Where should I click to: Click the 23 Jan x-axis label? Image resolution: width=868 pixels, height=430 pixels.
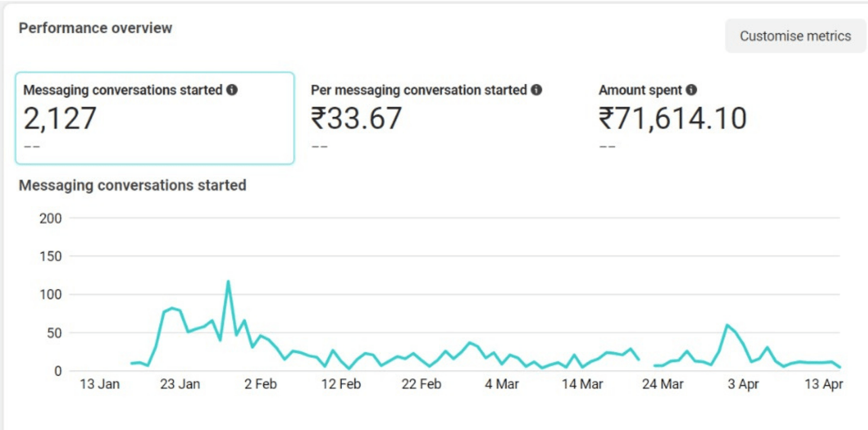click(180, 384)
